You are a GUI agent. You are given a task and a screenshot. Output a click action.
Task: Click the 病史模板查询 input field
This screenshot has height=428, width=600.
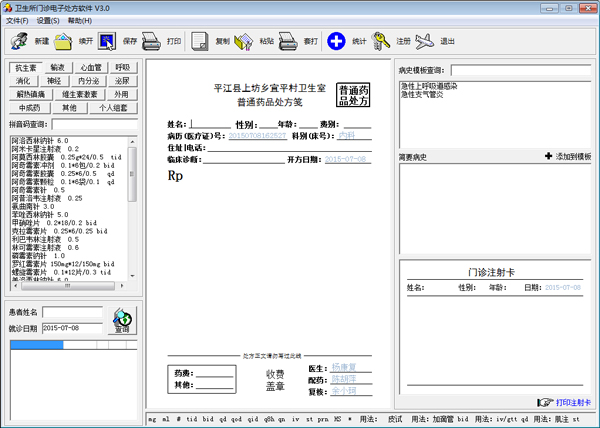point(521,70)
